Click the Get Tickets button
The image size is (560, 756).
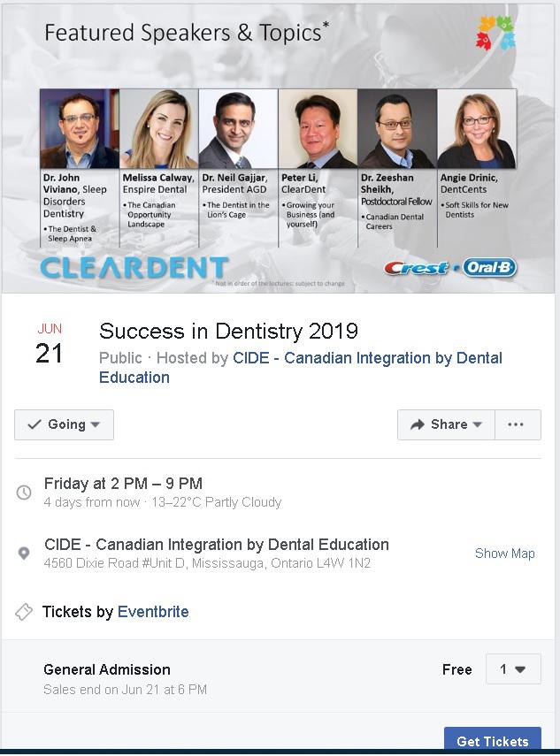coord(493,740)
